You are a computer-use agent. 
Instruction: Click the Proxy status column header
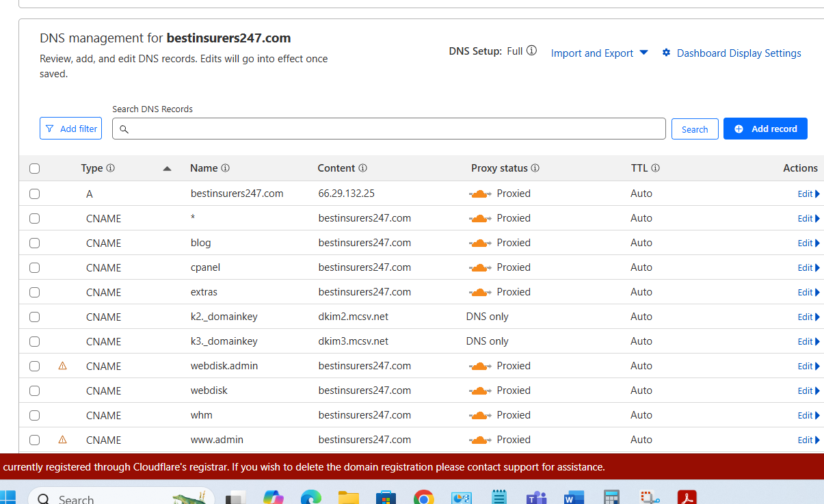coord(499,168)
